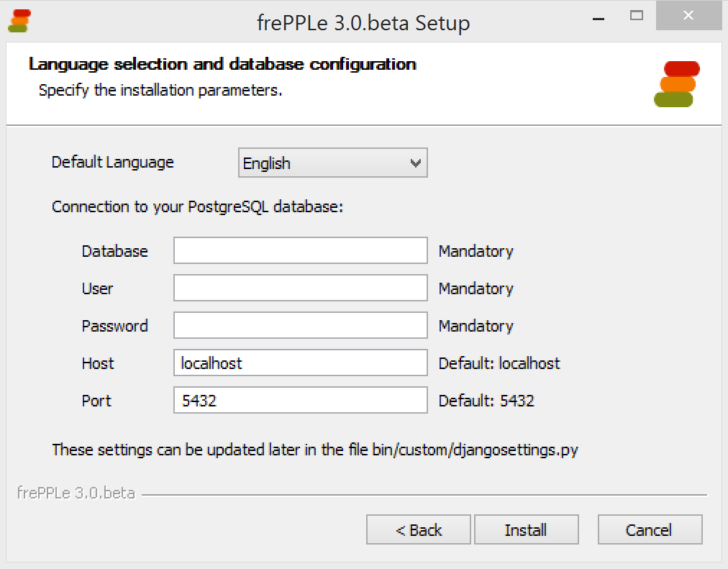The image size is (728, 569).
Task: Minimize the Setup window
Action: (x=596, y=16)
